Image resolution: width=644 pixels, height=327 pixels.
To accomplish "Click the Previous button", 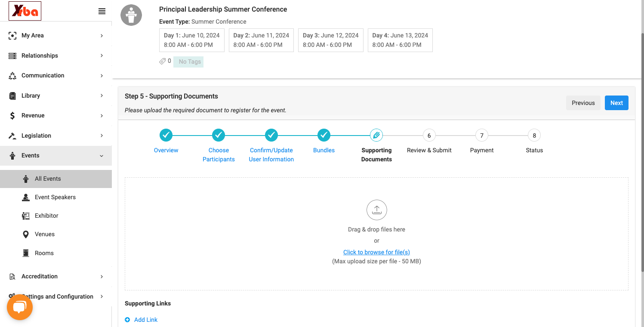I will 583,103.
